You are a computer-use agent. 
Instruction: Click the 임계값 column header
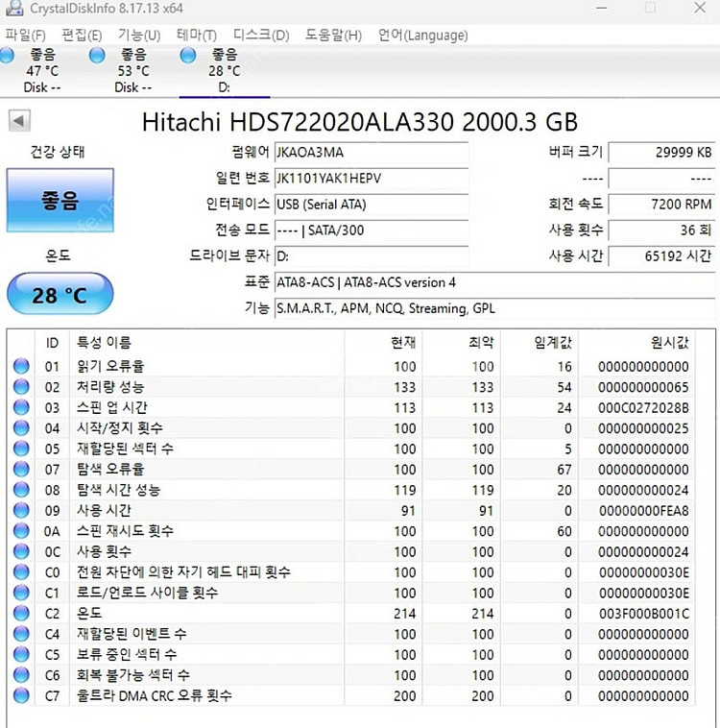pyautogui.click(x=540, y=343)
